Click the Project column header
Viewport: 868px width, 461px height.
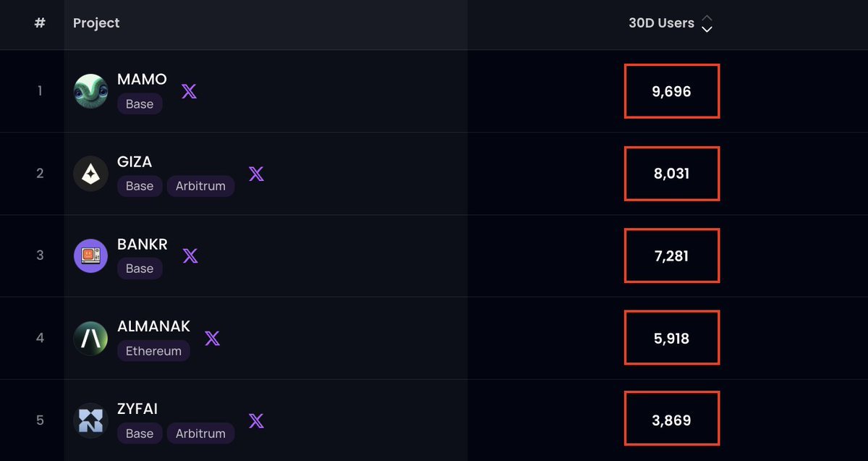(96, 23)
